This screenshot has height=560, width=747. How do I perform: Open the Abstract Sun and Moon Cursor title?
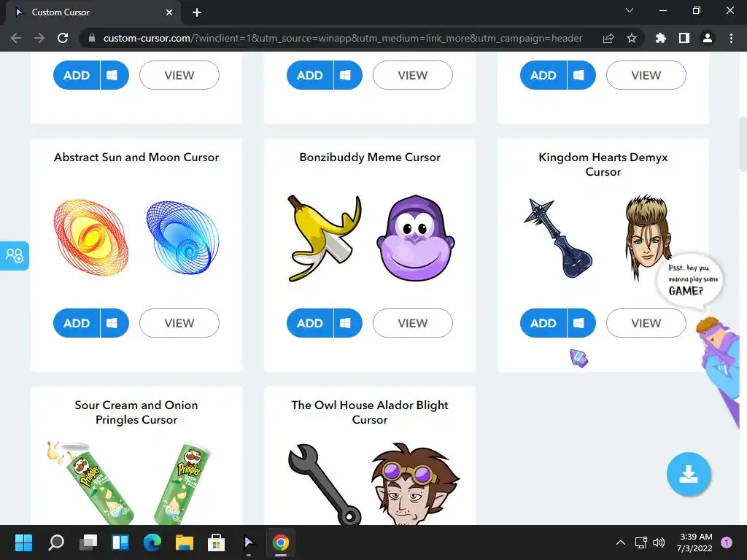[x=136, y=157]
